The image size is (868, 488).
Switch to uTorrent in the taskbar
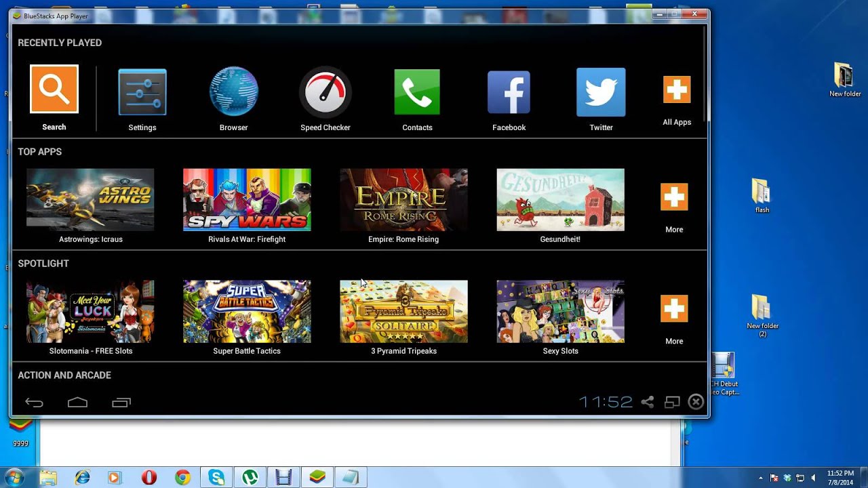(250, 478)
